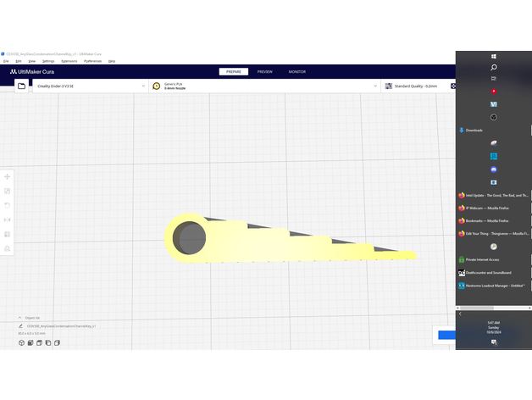The height and width of the screenshot is (400, 532).
Task: Select the Mirror tool in left toolbar
Action: [8, 219]
